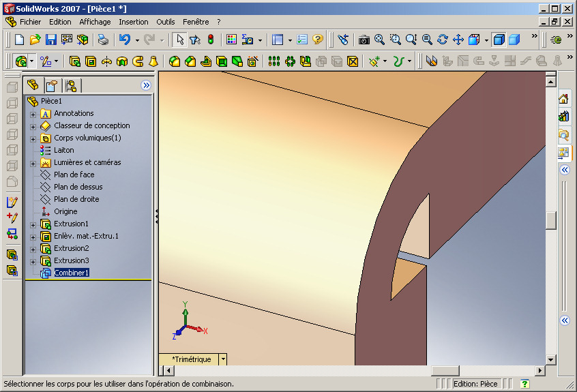Image resolution: width=577 pixels, height=392 pixels.
Task: Switch to the PropertyManager tab
Action: (x=52, y=86)
